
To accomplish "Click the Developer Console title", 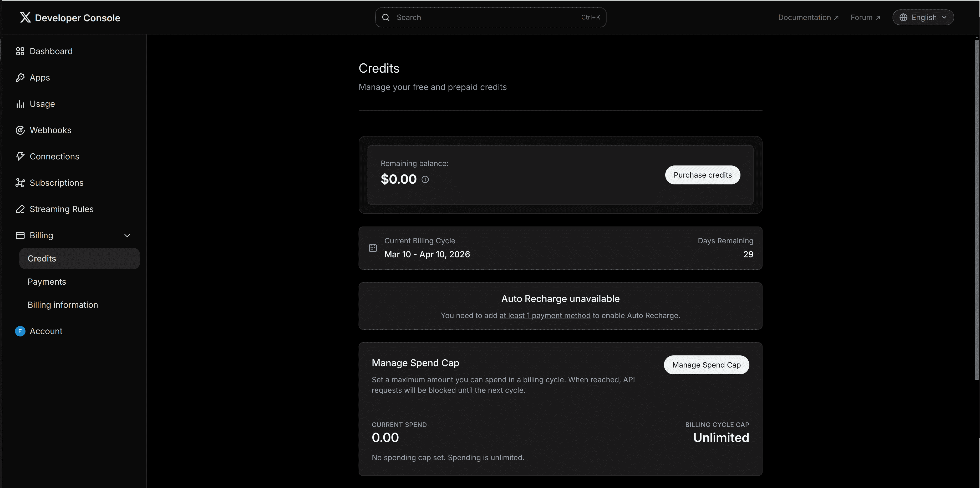I will click(x=78, y=18).
